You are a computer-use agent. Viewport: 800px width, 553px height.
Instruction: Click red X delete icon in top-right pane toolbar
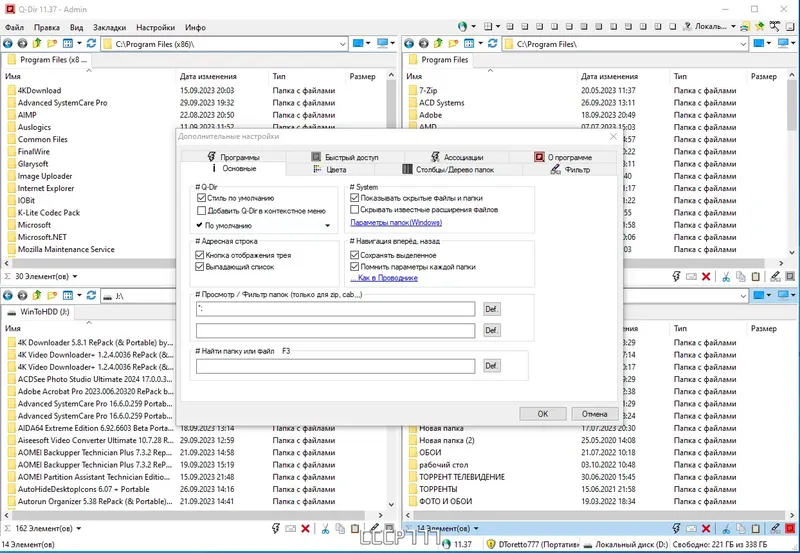(706, 276)
